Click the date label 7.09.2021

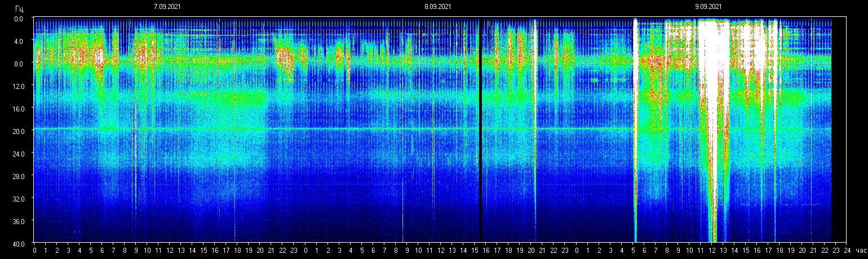click(x=167, y=7)
